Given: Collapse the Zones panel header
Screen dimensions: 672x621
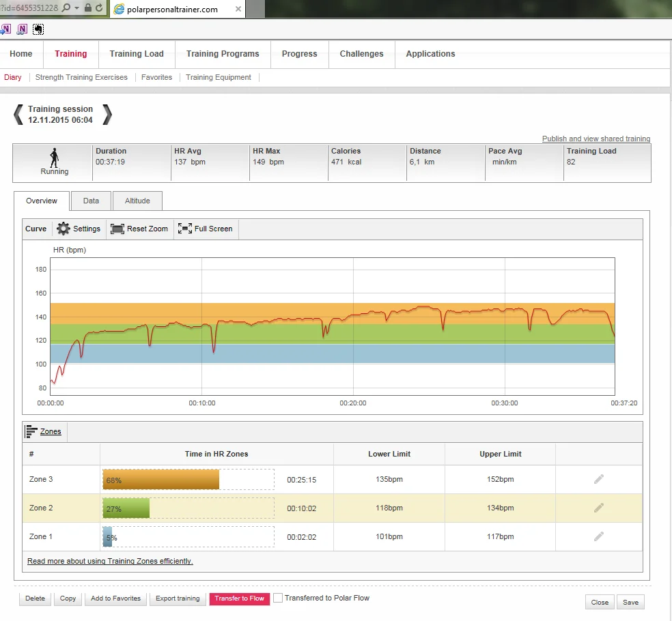Looking at the screenshot, I should [x=44, y=431].
